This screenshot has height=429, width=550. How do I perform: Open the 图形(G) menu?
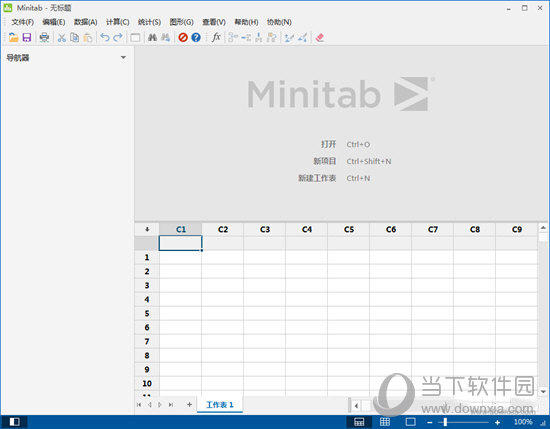pyautogui.click(x=181, y=22)
